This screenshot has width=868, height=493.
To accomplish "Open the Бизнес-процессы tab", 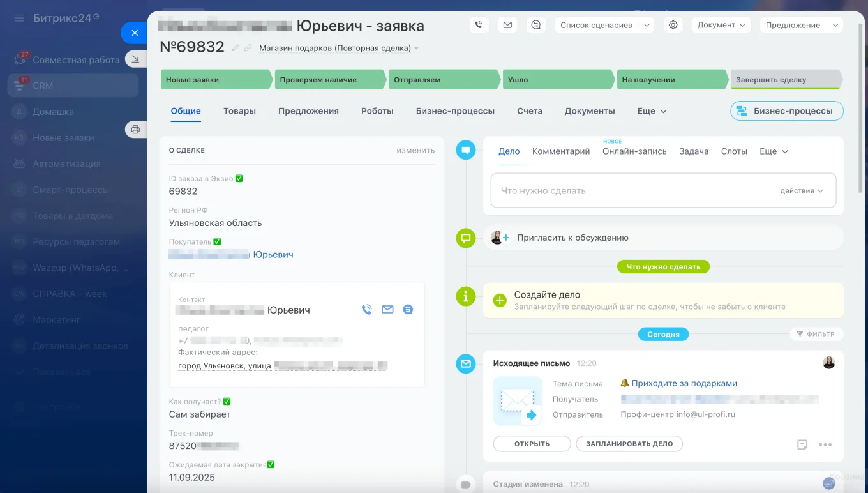I will point(455,111).
